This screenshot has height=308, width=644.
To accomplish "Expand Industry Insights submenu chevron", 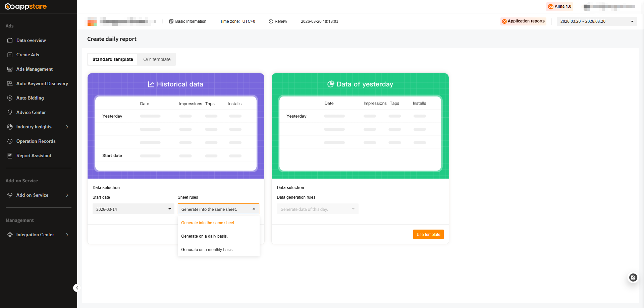I will pyautogui.click(x=67, y=127).
